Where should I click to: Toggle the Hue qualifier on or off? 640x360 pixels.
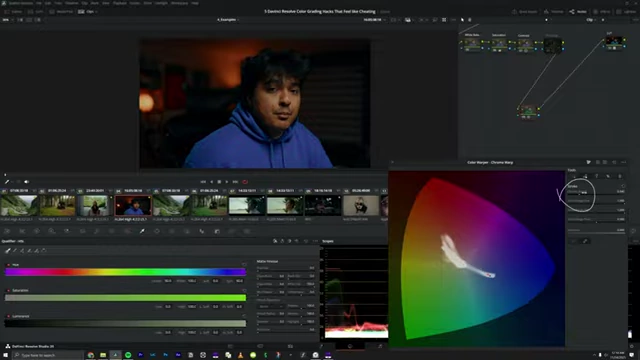tap(9, 265)
